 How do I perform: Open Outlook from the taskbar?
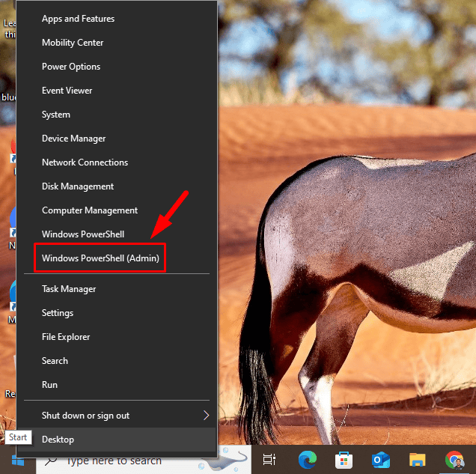click(381, 460)
